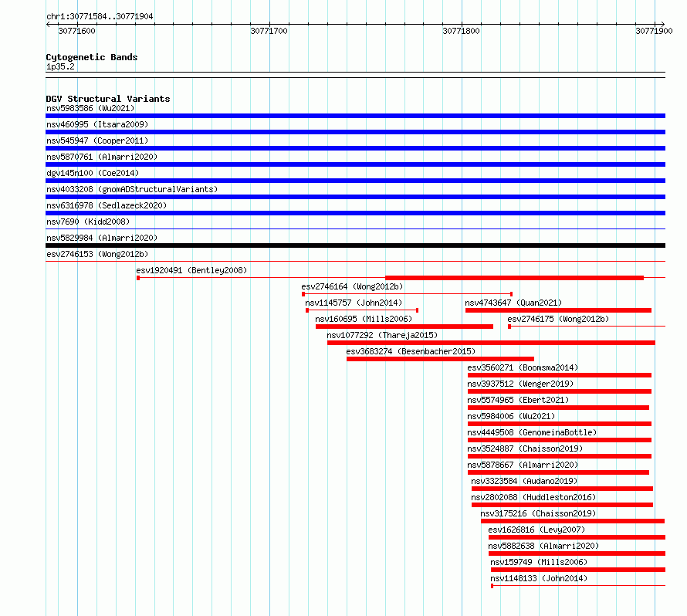Select the nsv1148133 (John2014) label
This screenshot has width=687, height=616.
539,578
